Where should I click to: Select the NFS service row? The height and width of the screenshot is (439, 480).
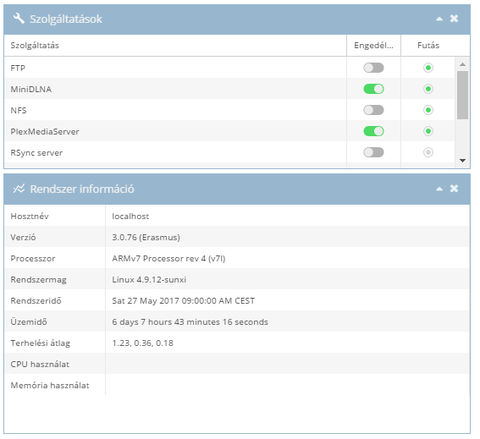tap(230, 110)
